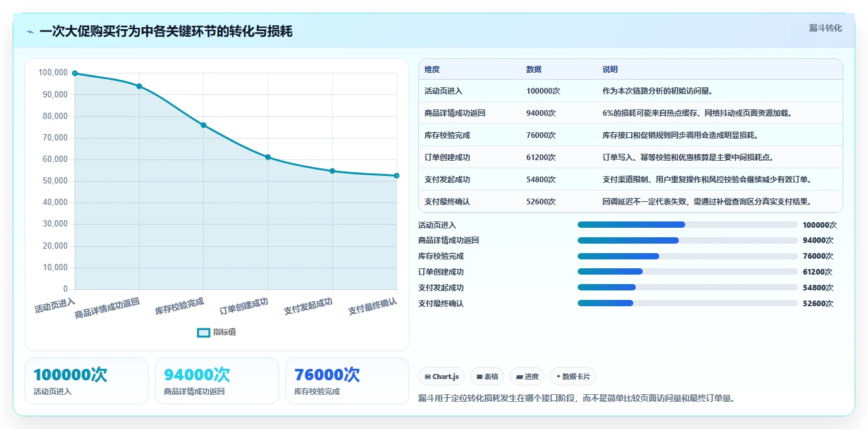Click the 支付发起成功 table cell

pyautogui.click(x=469, y=180)
